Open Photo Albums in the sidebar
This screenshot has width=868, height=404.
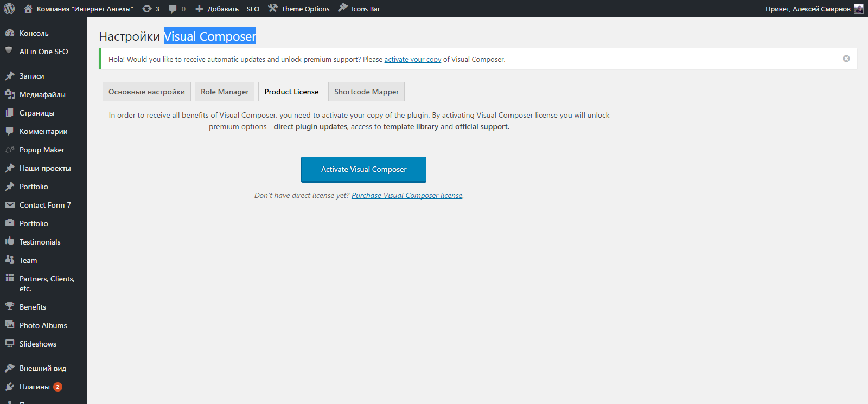coord(43,325)
